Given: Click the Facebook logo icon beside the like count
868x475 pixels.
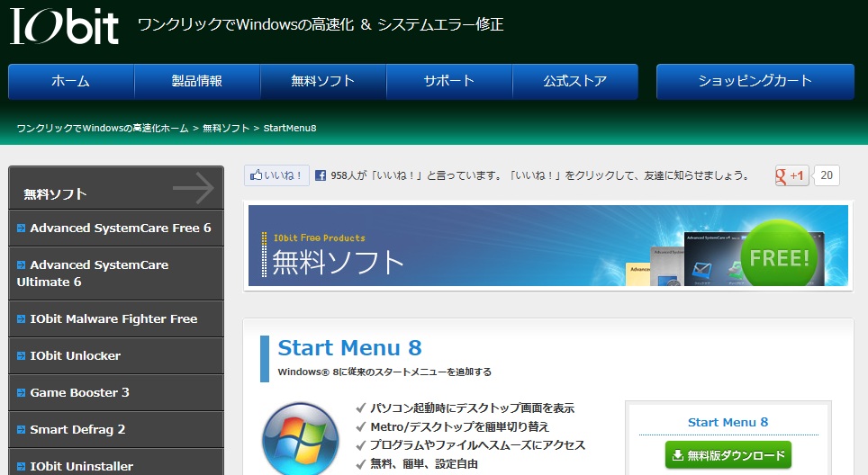Looking at the screenshot, I should coord(320,175).
